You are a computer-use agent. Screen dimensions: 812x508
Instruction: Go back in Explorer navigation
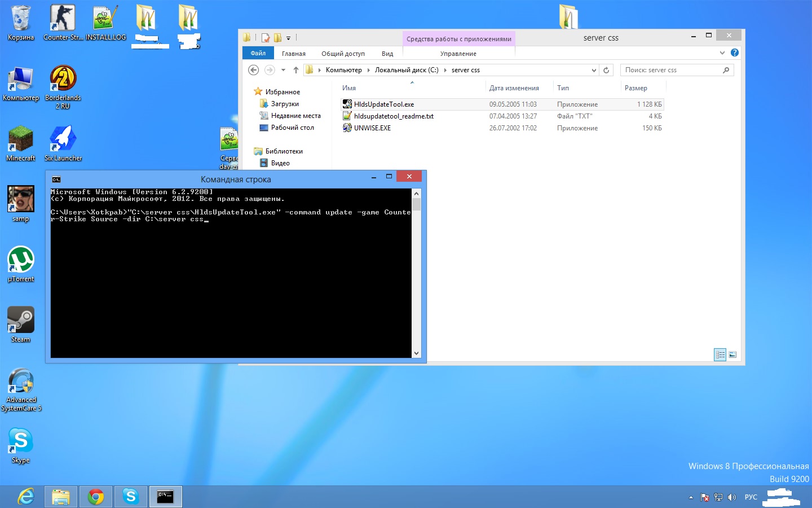pyautogui.click(x=254, y=70)
